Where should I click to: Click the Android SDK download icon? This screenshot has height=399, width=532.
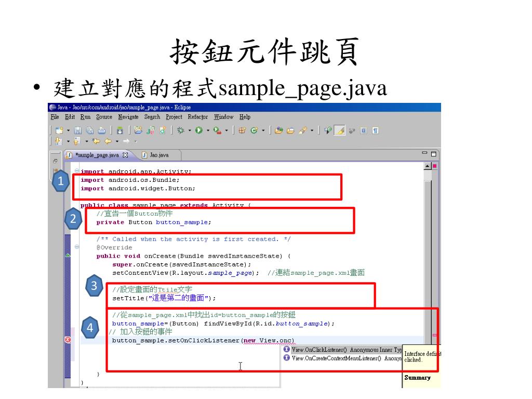119,130
